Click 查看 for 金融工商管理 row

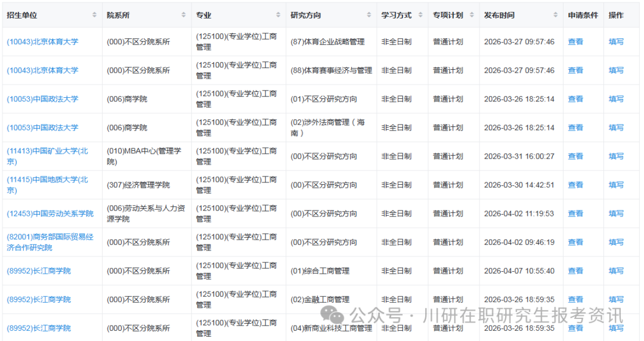point(575,299)
